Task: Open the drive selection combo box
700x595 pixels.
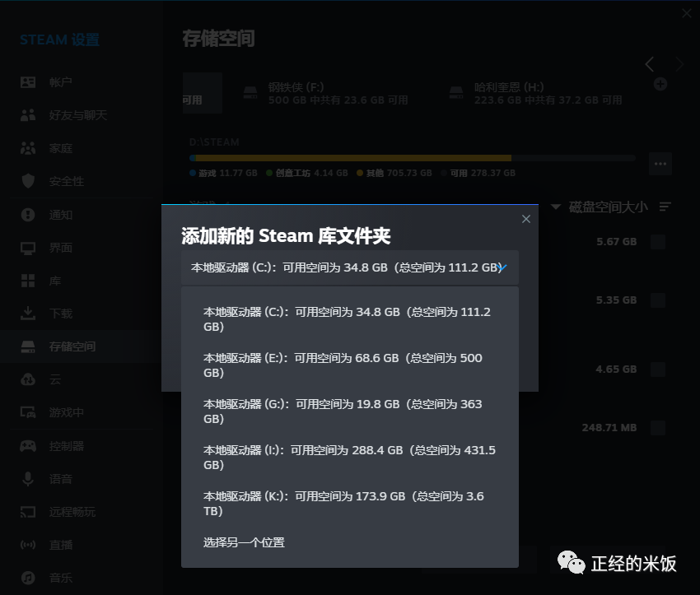Action: pyautogui.click(x=349, y=267)
